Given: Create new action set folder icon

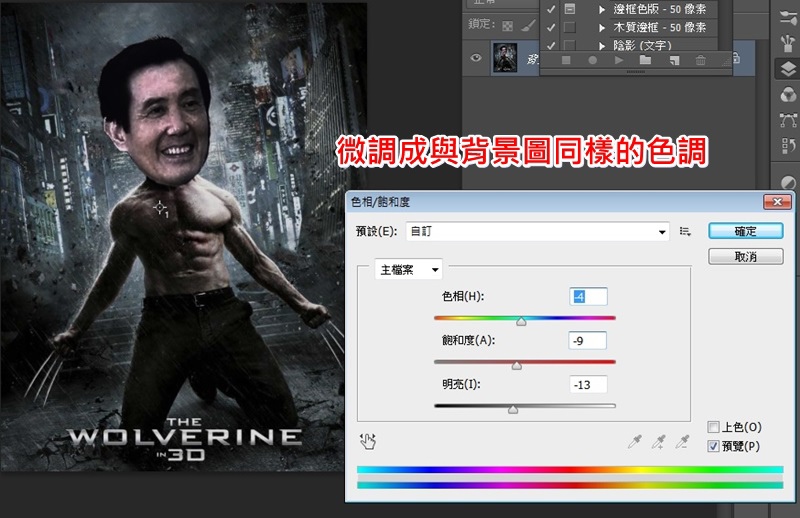Looking at the screenshot, I should (645, 60).
